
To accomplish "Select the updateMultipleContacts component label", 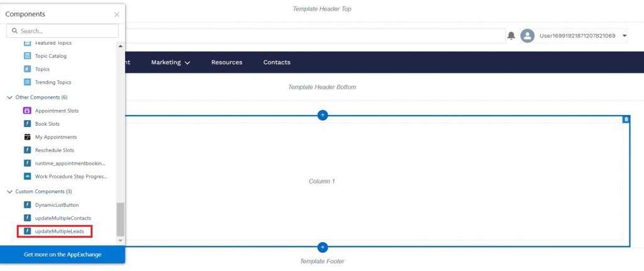I will coord(63,218).
